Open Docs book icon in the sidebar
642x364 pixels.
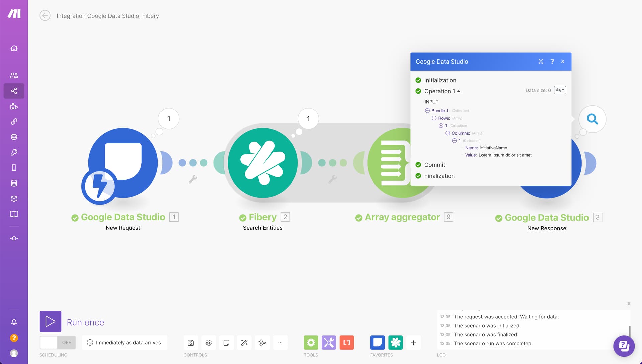point(14,214)
